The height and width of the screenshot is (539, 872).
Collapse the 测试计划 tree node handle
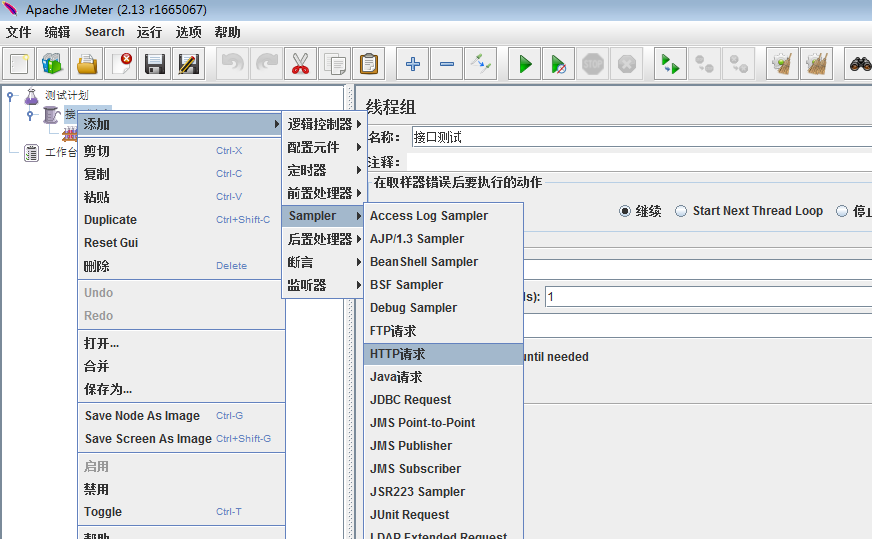[10, 96]
